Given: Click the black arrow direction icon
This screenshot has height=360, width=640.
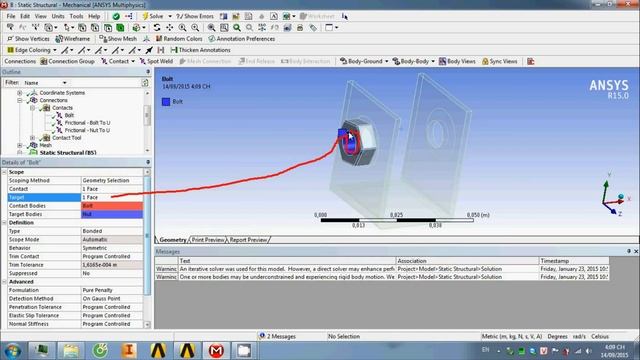Looking at the screenshot, I should pyautogui.click(x=149, y=50).
